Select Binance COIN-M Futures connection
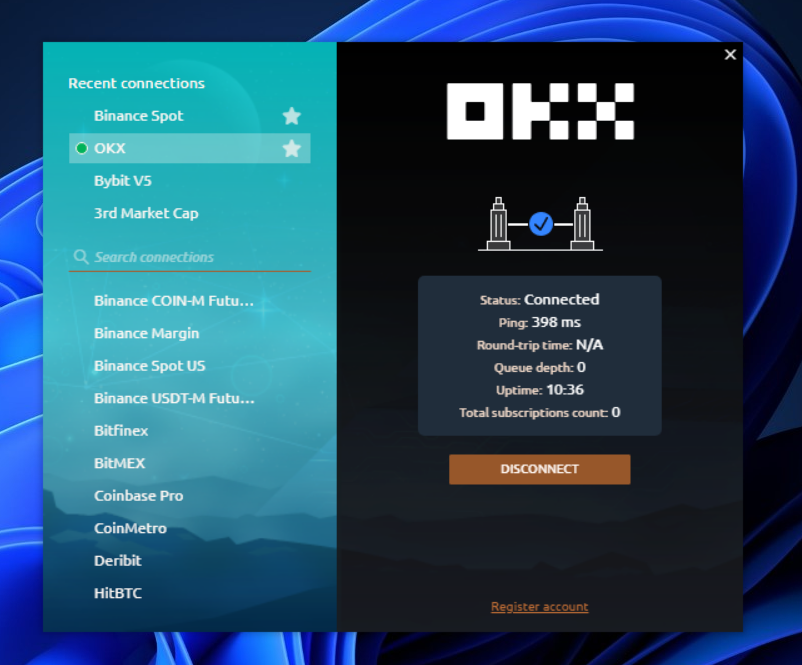This screenshot has width=802, height=665. 174,301
